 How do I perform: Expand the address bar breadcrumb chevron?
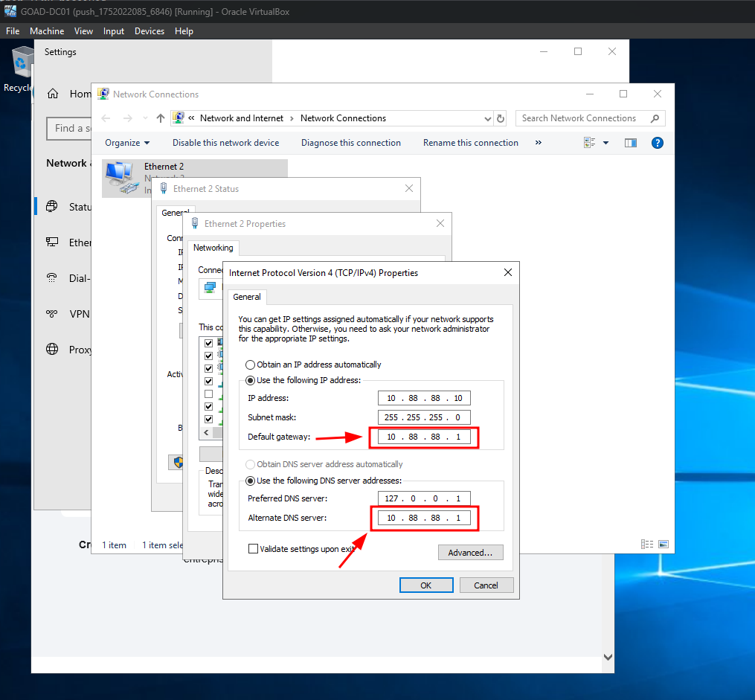[x=191, y=118]
